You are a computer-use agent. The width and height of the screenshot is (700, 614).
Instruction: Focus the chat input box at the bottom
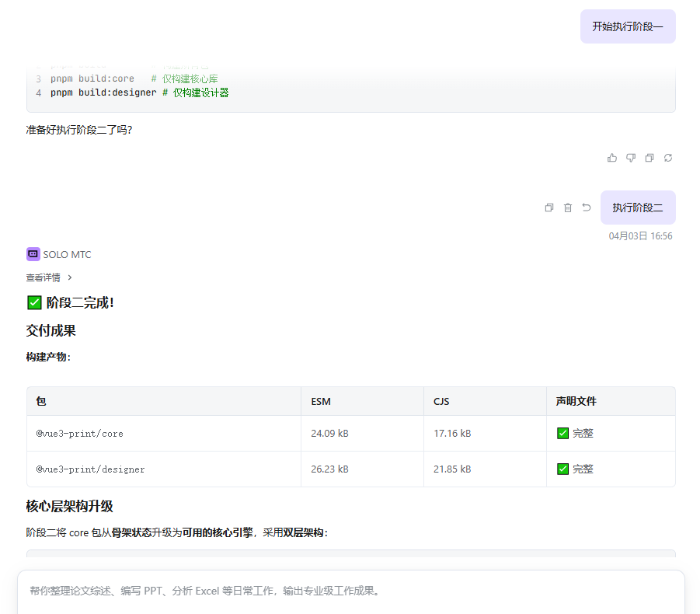(x=350, y=591)
